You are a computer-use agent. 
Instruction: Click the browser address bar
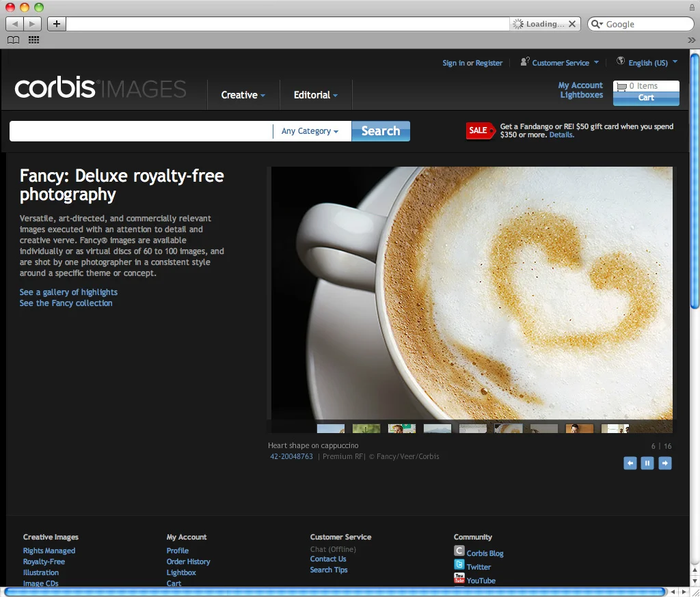[288, 24]
